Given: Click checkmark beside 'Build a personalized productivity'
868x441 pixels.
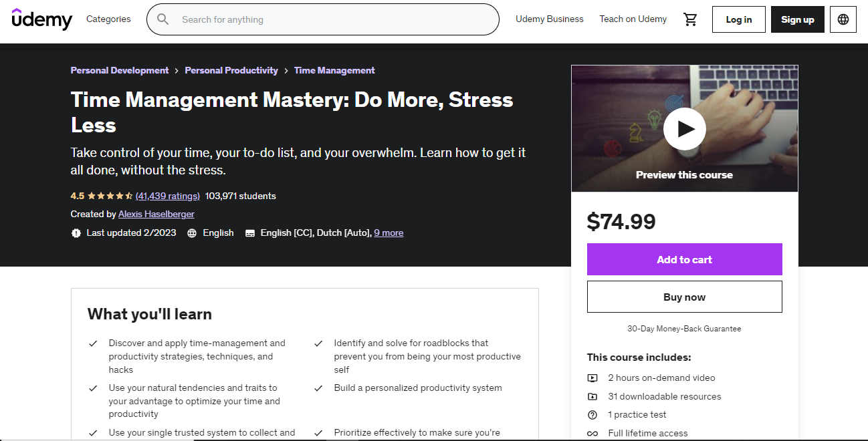Looking at the screenshot, I should (318, 388).
